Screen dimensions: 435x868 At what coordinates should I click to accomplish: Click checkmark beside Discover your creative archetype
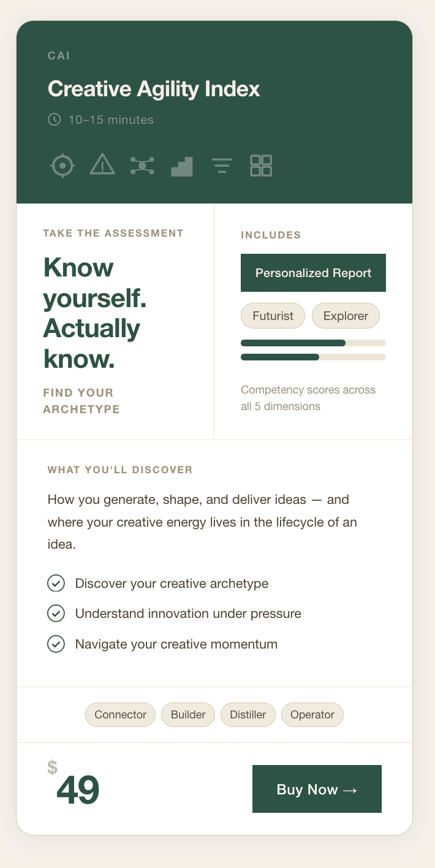[56, 583]
